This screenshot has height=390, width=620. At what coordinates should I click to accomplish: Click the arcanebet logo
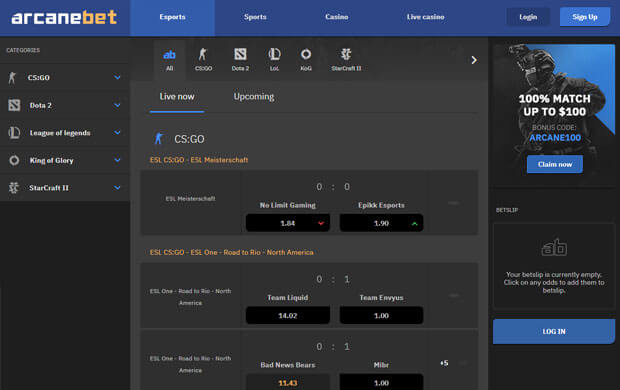pos(64,18)
